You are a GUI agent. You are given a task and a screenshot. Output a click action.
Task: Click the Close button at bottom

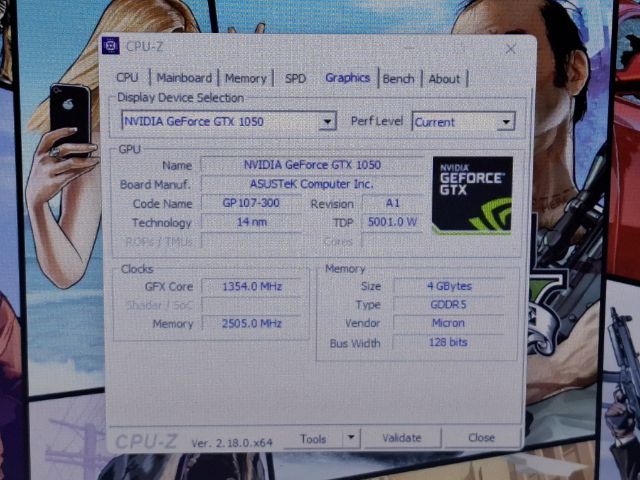coord(482,438)
